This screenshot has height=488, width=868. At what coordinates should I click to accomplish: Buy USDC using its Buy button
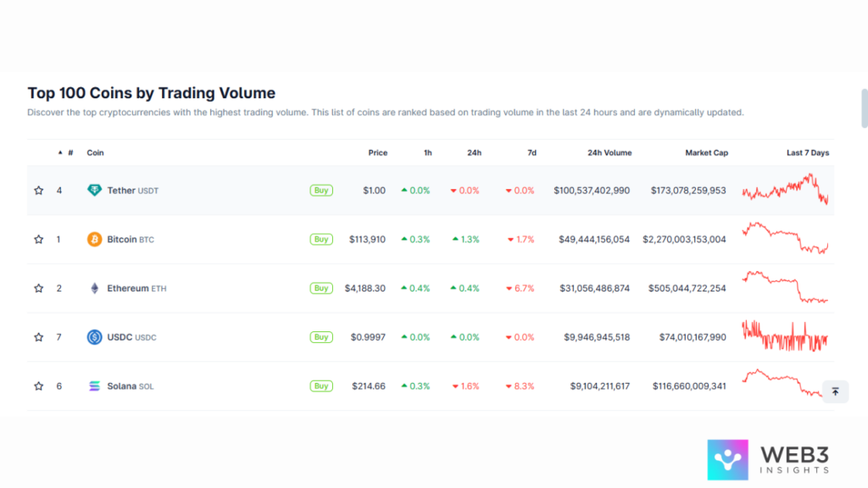point(321,337)
